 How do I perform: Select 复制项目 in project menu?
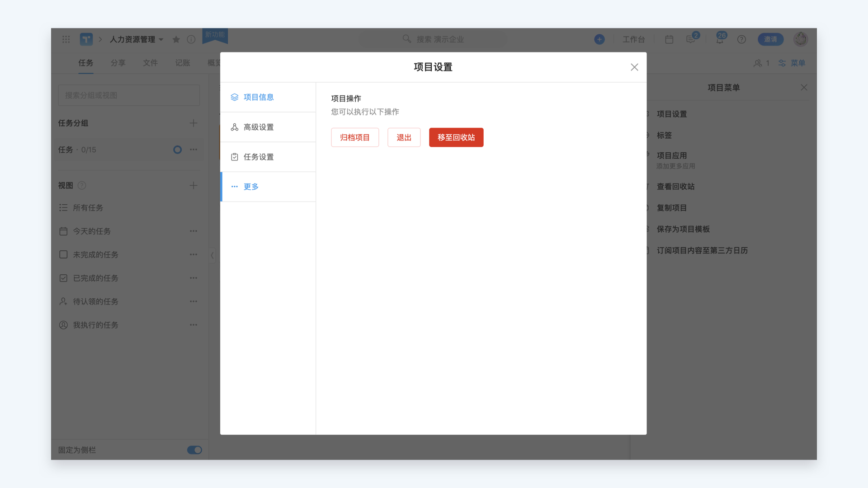point(671,208)
